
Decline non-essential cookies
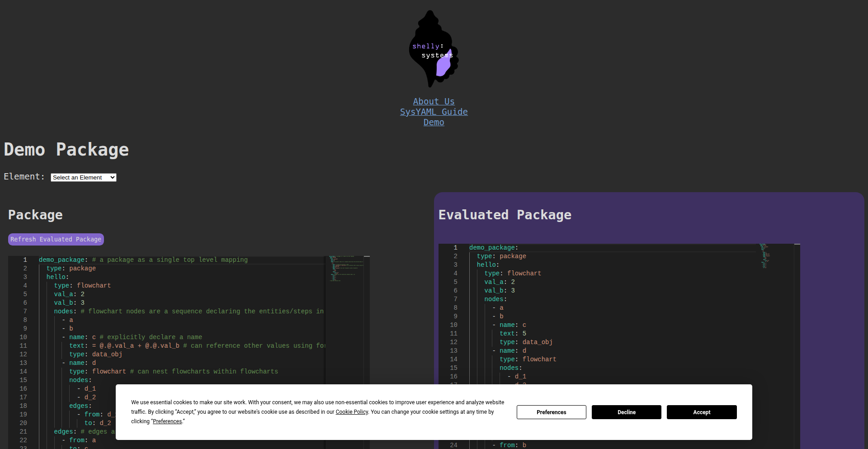pos(627,412)
